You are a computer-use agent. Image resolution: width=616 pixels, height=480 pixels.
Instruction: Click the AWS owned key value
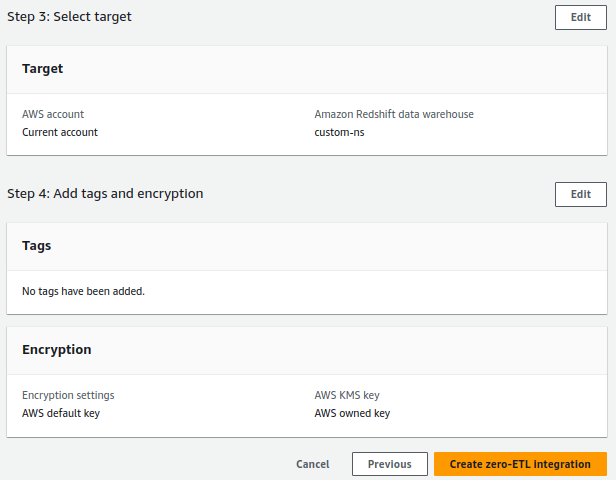(352, 413)
